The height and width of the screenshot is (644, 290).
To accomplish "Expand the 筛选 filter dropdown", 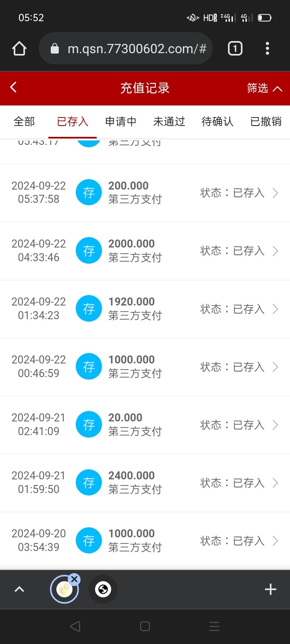I will click(x=264, y=88).
